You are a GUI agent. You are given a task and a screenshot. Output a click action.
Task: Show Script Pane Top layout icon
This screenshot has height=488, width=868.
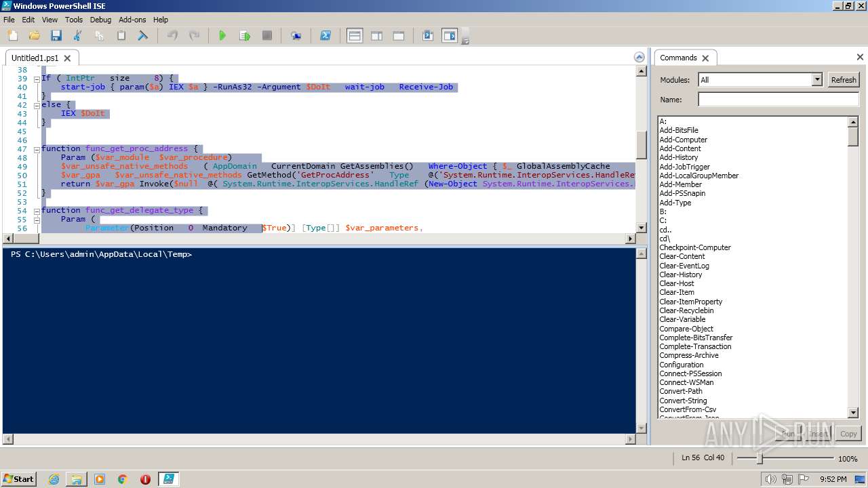point(355,35)
